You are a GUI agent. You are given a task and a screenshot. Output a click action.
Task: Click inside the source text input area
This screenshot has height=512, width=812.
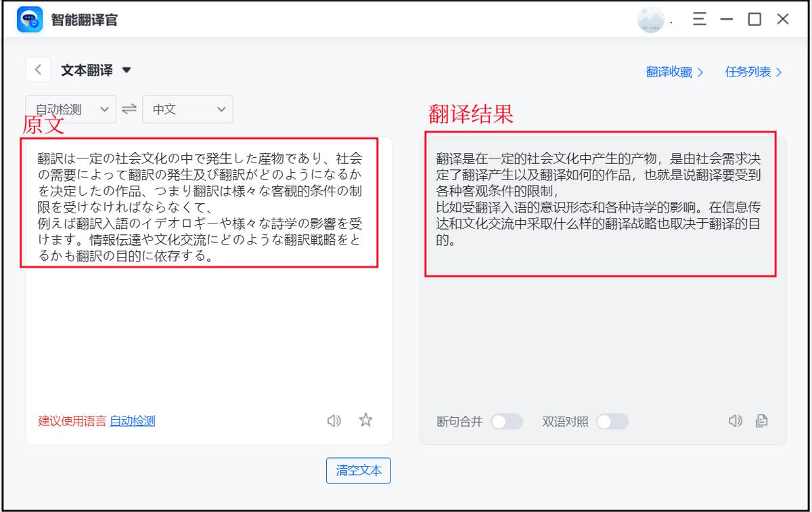pyautogui.click(x=203, y=305)
